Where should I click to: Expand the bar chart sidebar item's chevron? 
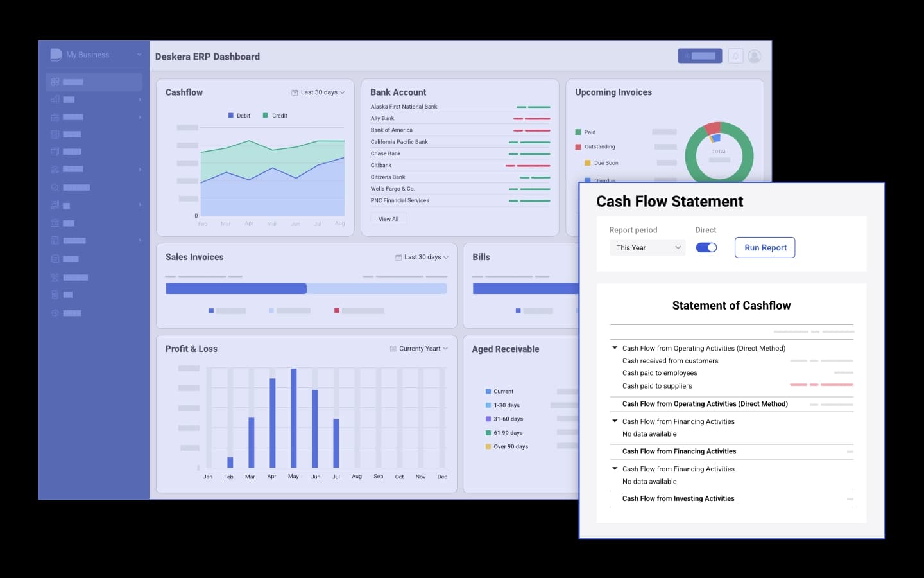(140, 100)
